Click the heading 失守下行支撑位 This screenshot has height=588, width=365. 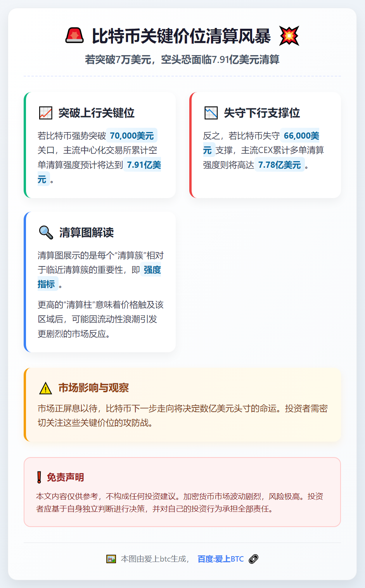(x=262, y=113)
